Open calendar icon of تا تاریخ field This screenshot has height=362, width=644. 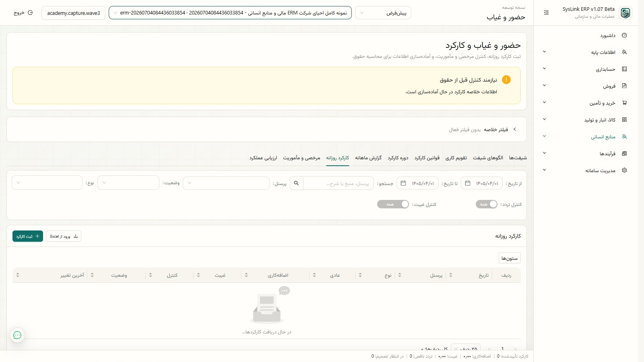click(x=403, y=183)
